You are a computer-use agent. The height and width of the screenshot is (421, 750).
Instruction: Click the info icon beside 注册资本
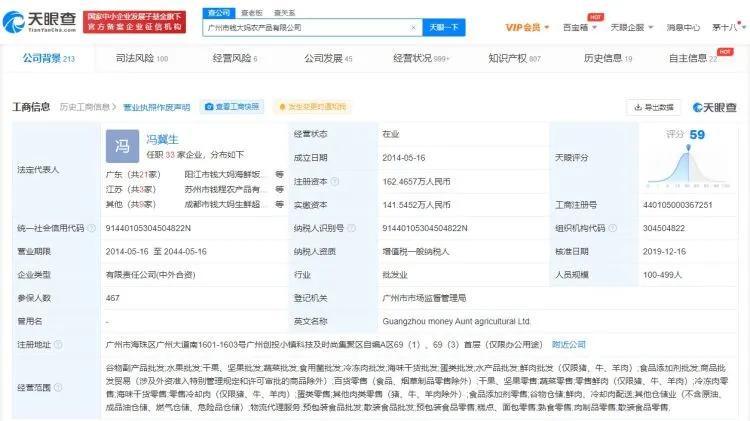point(335,181)
